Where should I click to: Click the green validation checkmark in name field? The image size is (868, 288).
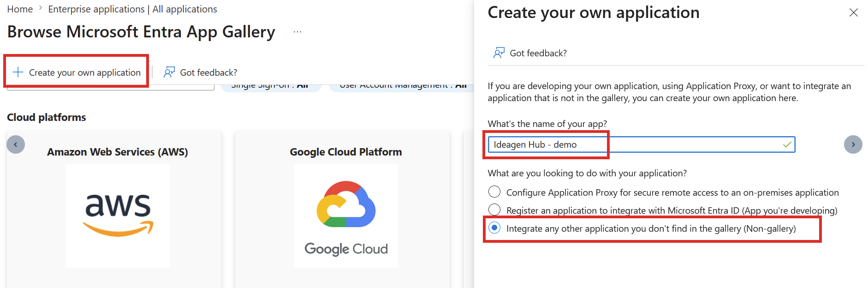pos(787,144)
